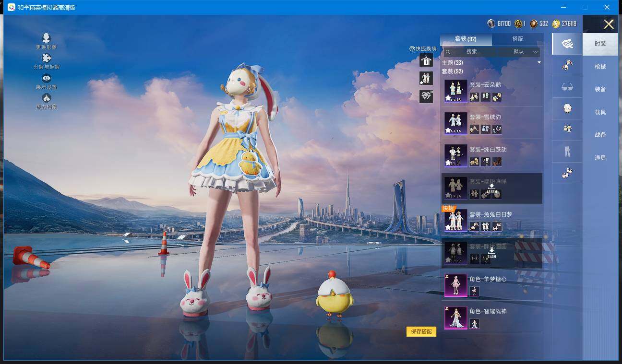Open 分解与拆解 puzzle piece icon
622x364 pixels.
coord(46,59)
